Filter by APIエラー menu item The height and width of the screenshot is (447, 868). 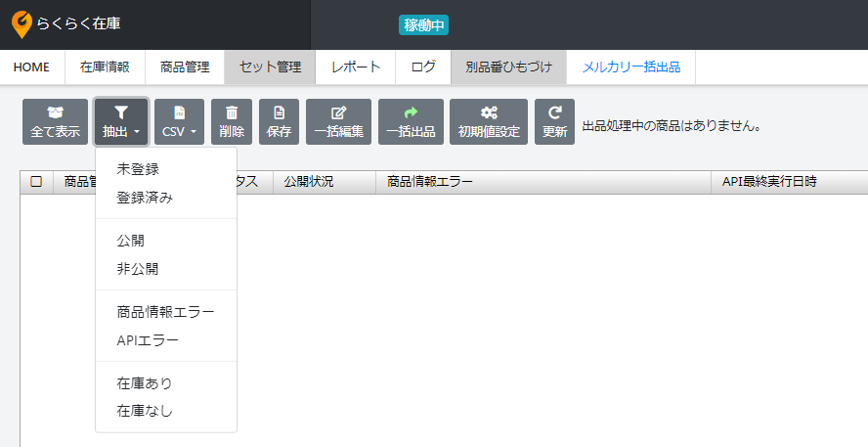coord(166,340)
